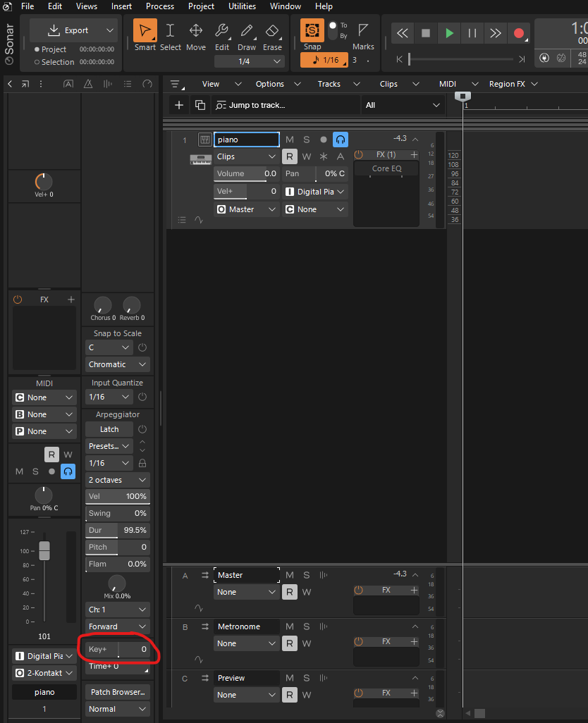
Task: Open the Process menu
Action: pos(160,6)
